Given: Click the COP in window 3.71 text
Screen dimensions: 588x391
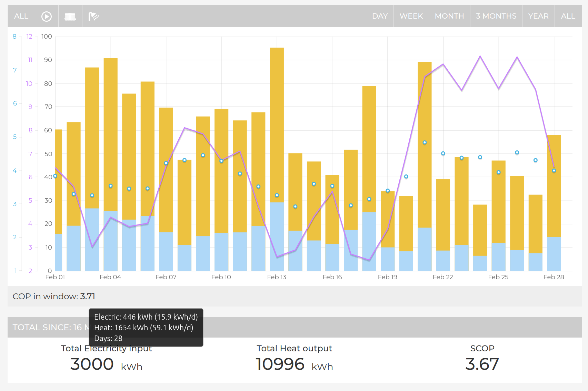Looking at the screenshot, I should [x=54, y=297].
